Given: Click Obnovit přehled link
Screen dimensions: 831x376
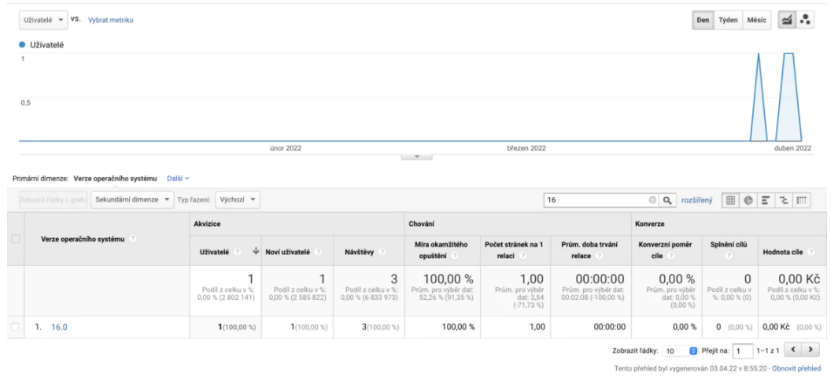Looking at the screenshot, I should [x=797, y=368].
